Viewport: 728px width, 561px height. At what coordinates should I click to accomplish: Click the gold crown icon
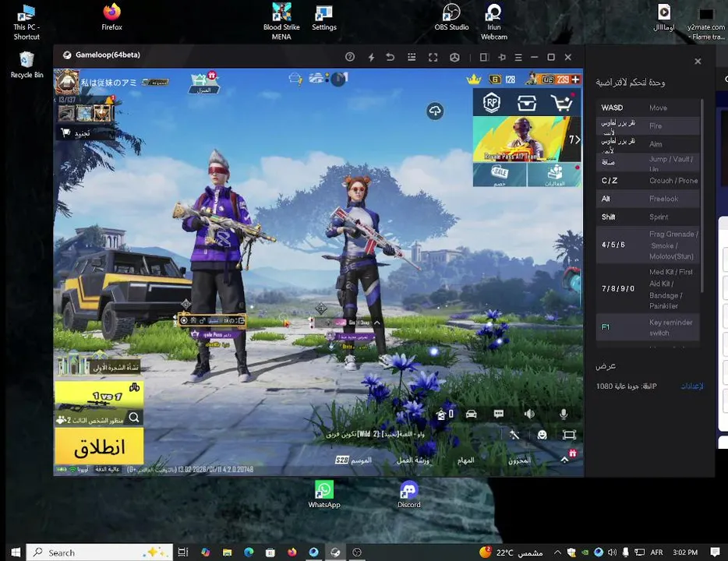pos(474,79)
